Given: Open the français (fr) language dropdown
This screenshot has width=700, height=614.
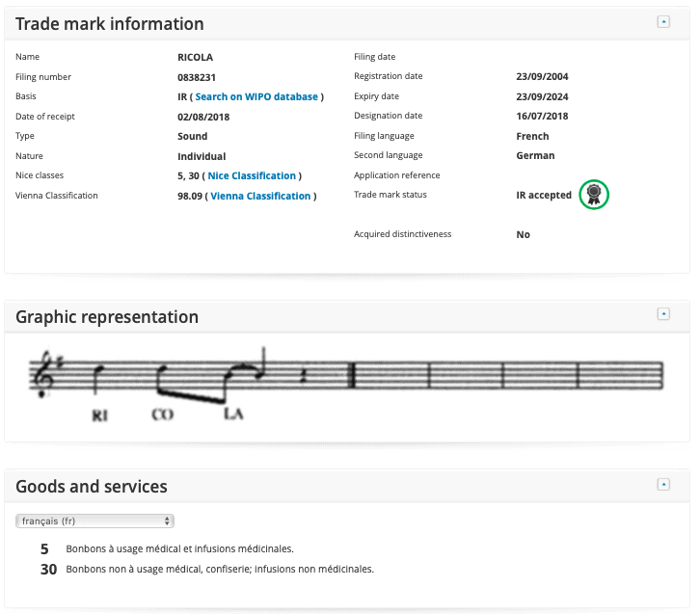Looking at the screenshot, I should tap(94, 521).
